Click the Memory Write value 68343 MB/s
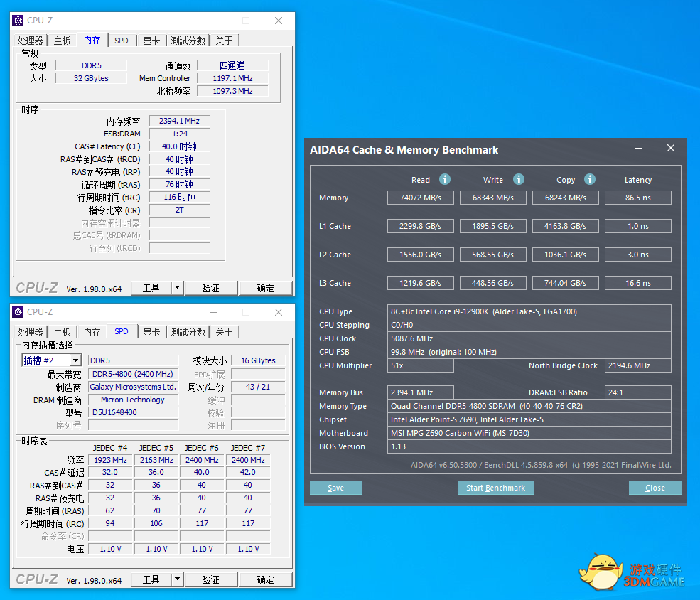This screenshot has height=600, width=700. (493, 198)
